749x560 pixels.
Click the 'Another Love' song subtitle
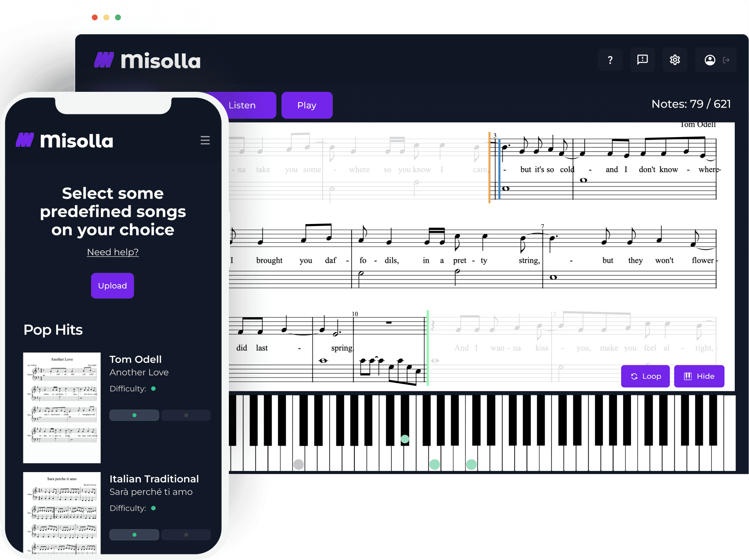pos(139,372)
